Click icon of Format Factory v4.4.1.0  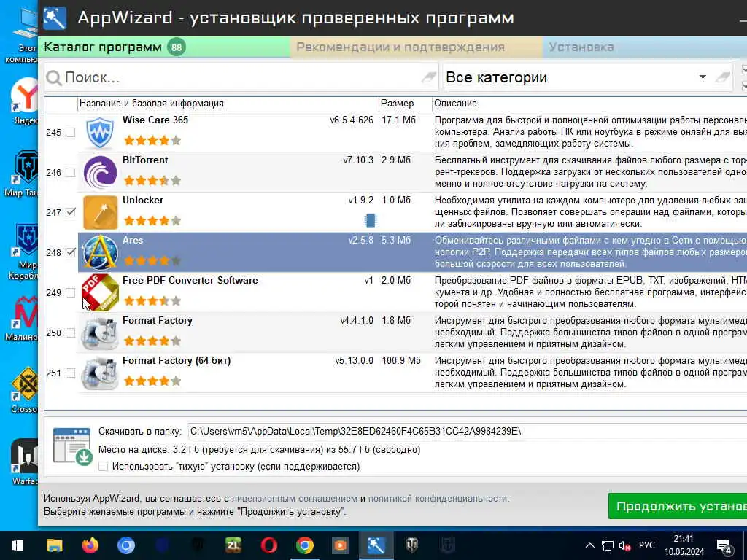point(100,332)
